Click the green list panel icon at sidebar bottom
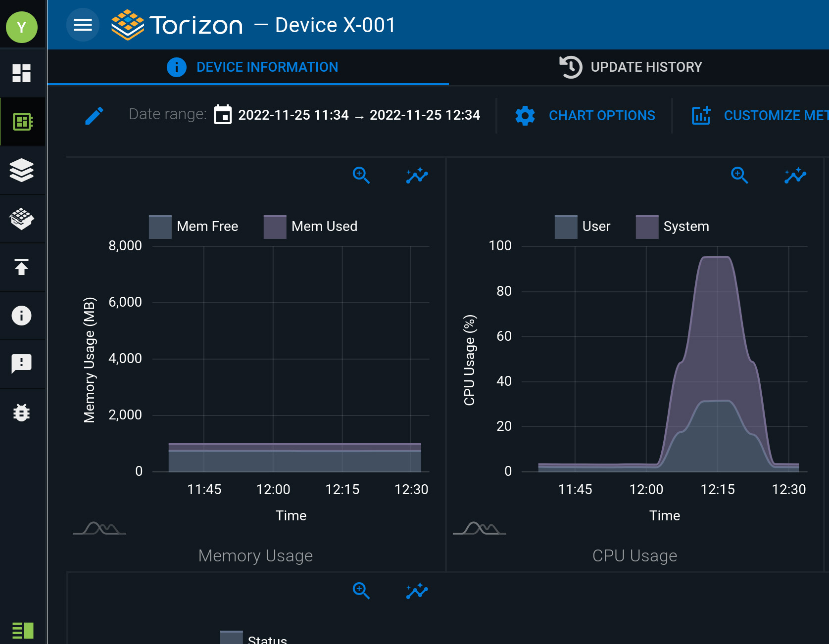Image resolution: width=829 pixels, height=644 pixels. 23,631
